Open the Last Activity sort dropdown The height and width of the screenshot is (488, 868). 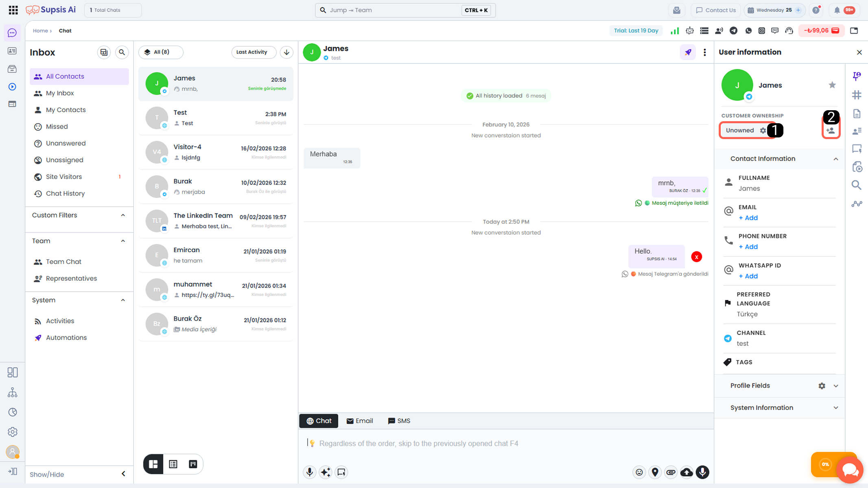pos(254,52)
